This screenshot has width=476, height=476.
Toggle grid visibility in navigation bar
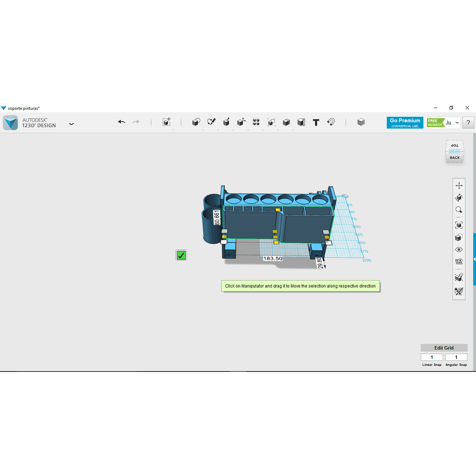tap(459, 262)
